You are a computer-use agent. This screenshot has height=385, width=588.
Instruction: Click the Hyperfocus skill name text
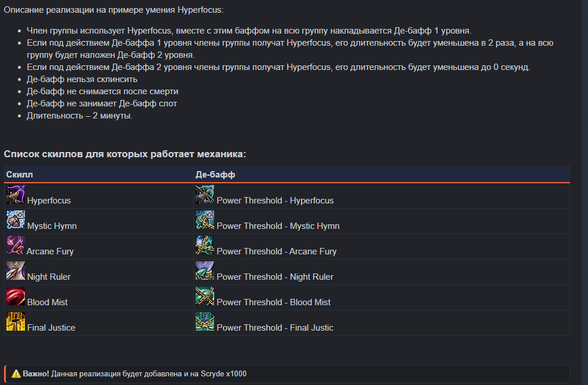[x=49, y=201]
